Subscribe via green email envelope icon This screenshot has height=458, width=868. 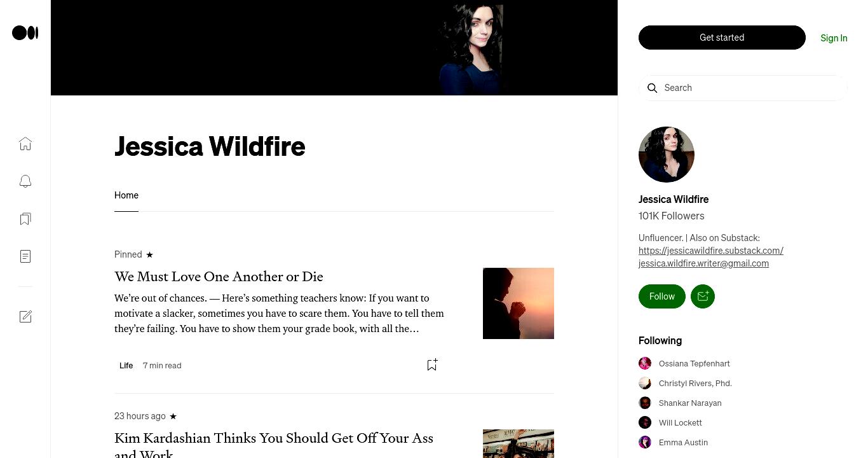click(x=703, y=296)
